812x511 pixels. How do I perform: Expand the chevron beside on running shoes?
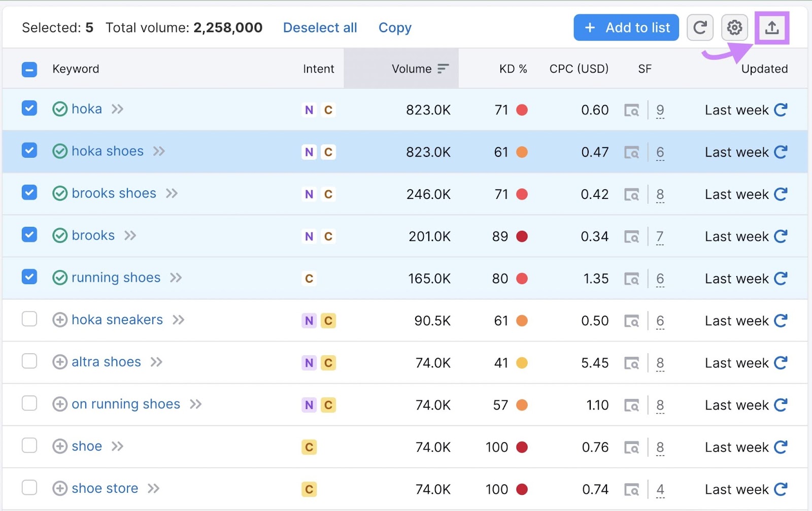coord(195,404)
